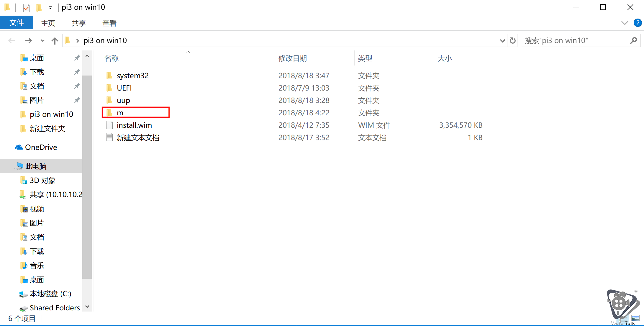Image resolution: width=644 pixels, height=326 pixels.
Task: Open pinned 桌面 in quick access
Action: pyautogui.click(x=37, y=58)
